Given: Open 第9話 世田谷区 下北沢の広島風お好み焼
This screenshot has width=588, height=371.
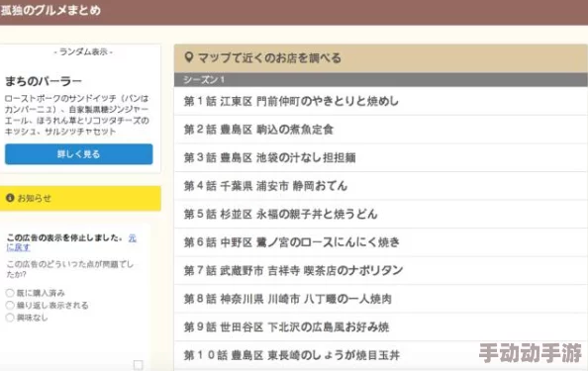Looking at the screenshot, I should [x=381, y=326].
